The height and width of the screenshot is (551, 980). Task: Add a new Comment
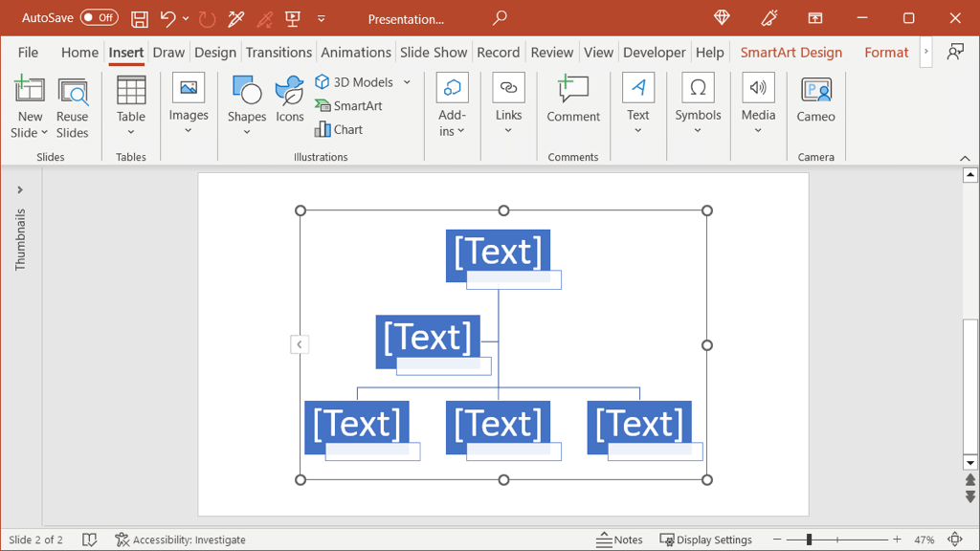(x=573, y=100)
